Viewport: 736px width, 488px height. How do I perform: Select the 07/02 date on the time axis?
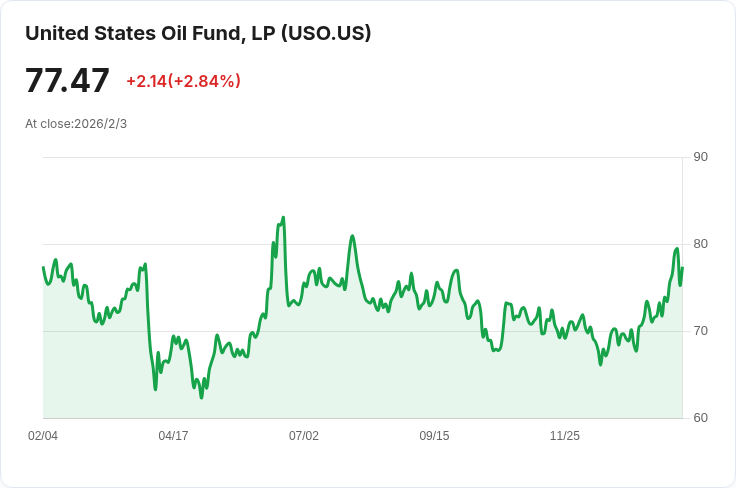(x=304, y=436)
